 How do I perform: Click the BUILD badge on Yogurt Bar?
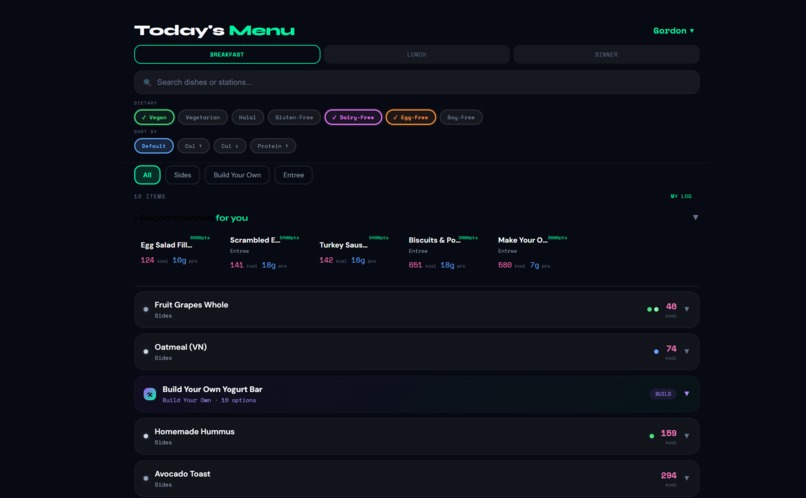click(x=663, y=394)
